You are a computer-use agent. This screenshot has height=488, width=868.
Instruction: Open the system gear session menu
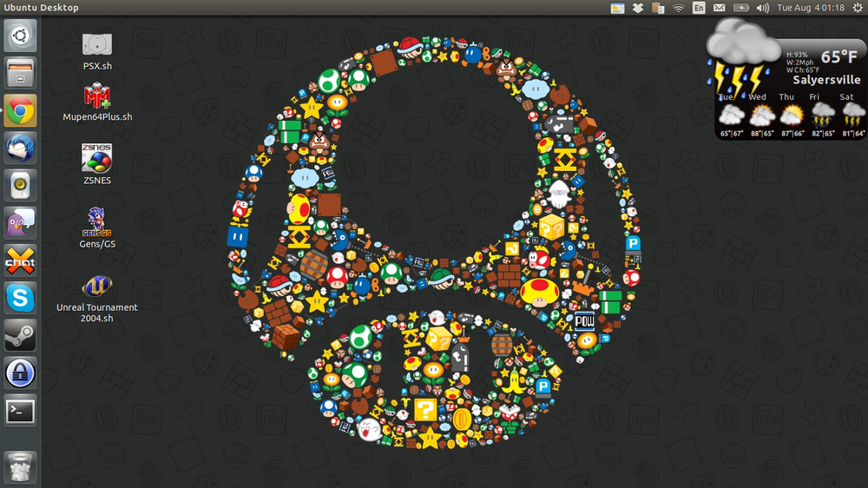point(858,8)
